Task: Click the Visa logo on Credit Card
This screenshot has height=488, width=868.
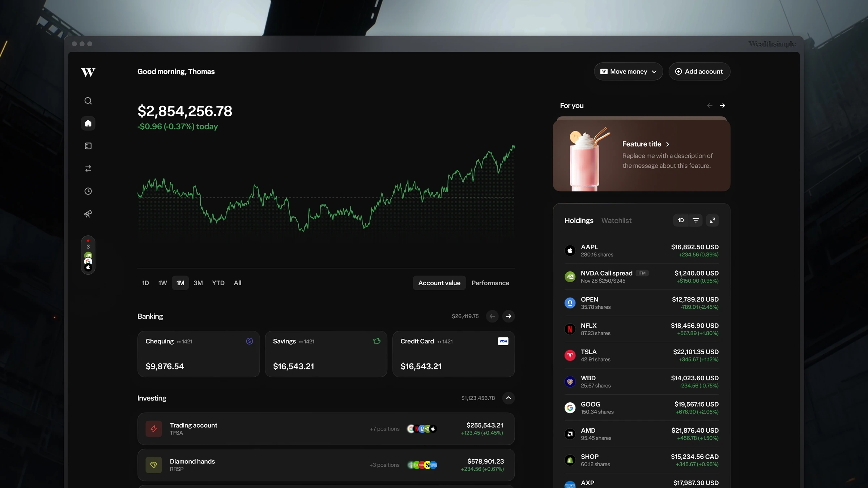Action: tap(503, 341)
